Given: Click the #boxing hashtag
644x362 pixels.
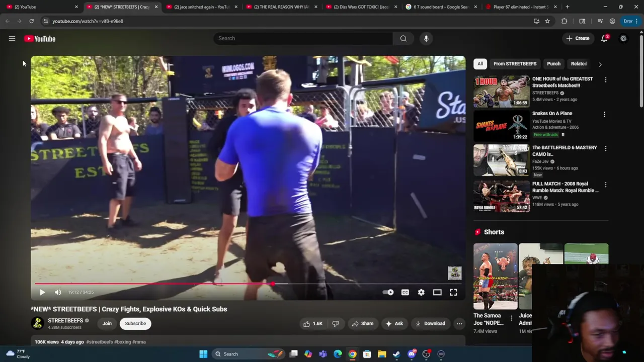Looking at the screenshot, I should tap(123, 342).
